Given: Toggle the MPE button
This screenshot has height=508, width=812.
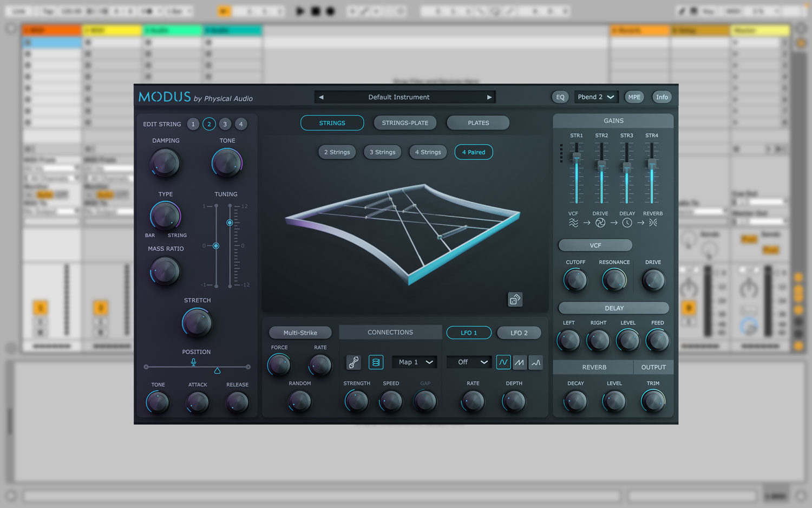Looking at the screenshot, I should 634,97.
